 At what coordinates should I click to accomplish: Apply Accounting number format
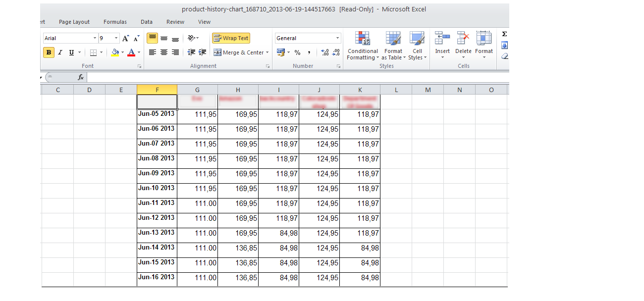click(280, 52)
